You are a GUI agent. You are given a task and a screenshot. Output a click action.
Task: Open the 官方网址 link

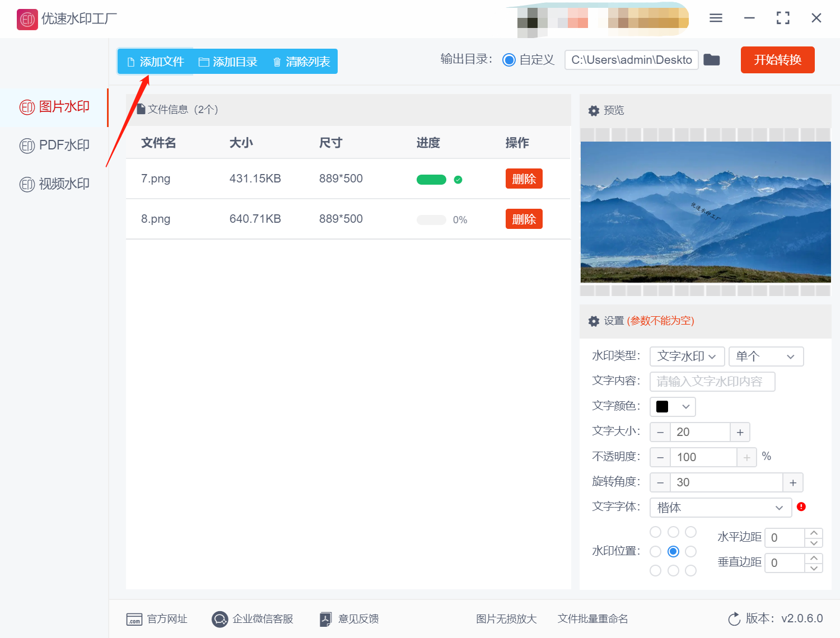pyautogui.click(x=157, y=619)
